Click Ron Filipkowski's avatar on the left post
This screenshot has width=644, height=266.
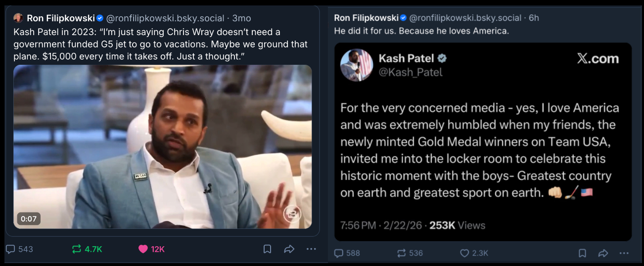tap(18, 18)
